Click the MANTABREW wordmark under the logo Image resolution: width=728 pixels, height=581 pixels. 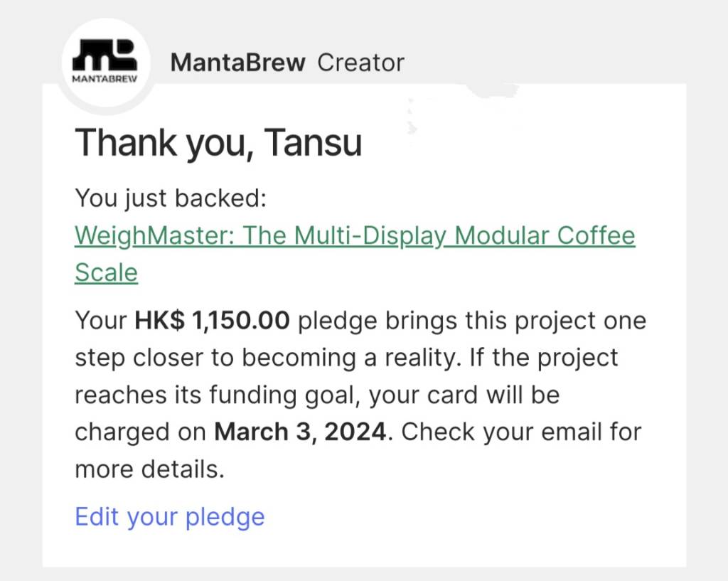pos(105,78)
